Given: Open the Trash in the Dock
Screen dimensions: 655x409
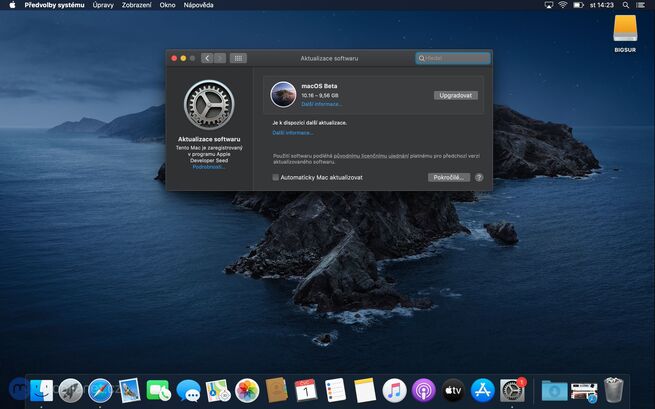Looking at the screenshot, I should [x=614, y=390].
